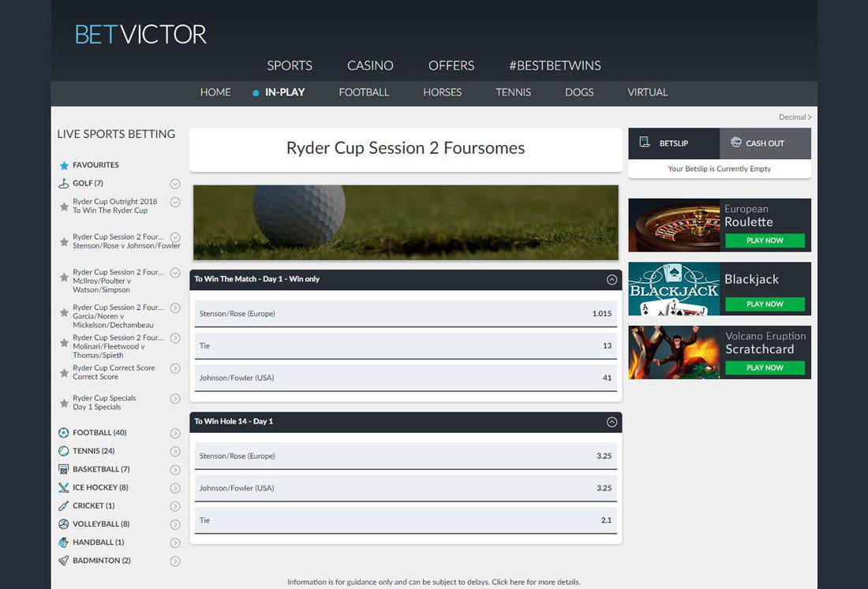Click the Golf sport icon

[64, 184]
